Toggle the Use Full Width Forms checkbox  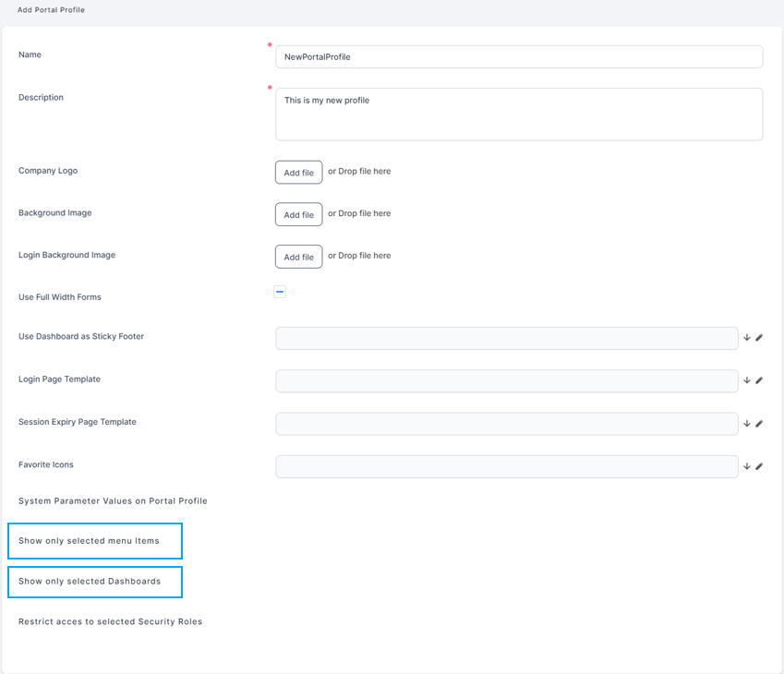[x=280, y=292]
